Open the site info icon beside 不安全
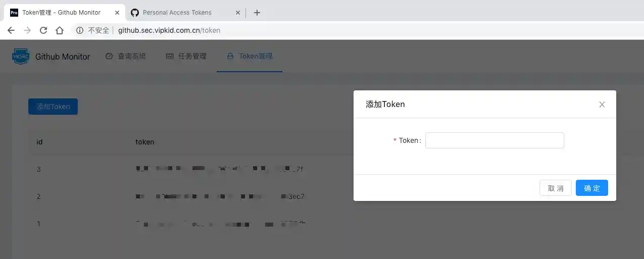Viewport: 644px width, 259px height. point(80,30)
